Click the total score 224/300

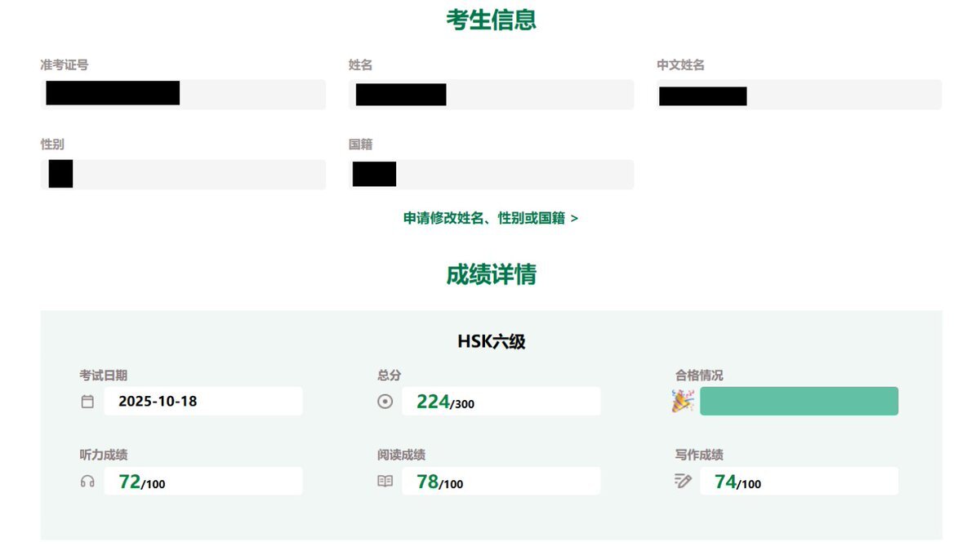[445, 402]
